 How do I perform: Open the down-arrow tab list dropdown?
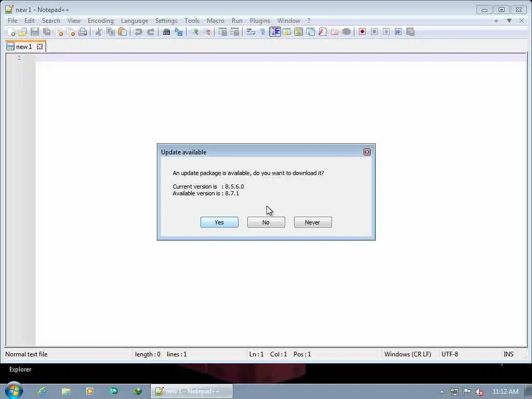(509, 21)
